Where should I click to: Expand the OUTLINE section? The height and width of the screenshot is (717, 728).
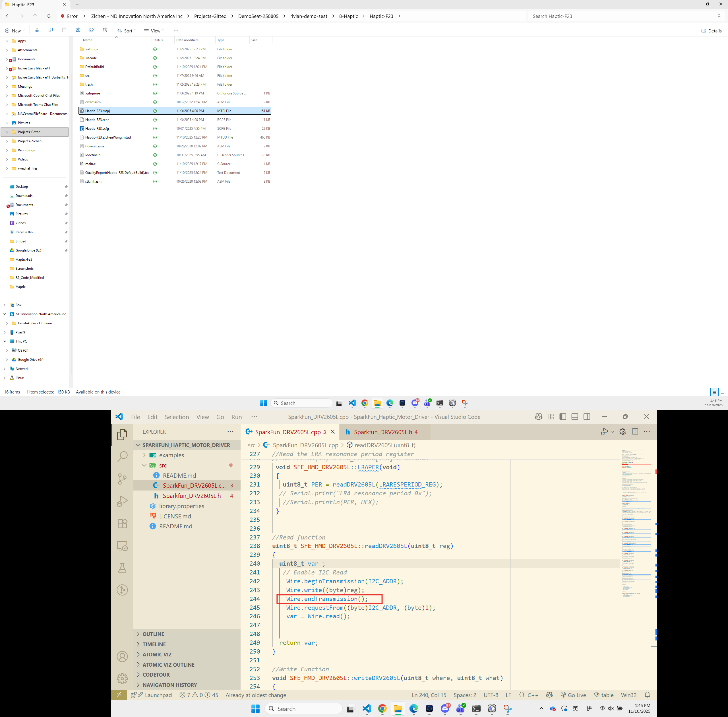point(153,634)
